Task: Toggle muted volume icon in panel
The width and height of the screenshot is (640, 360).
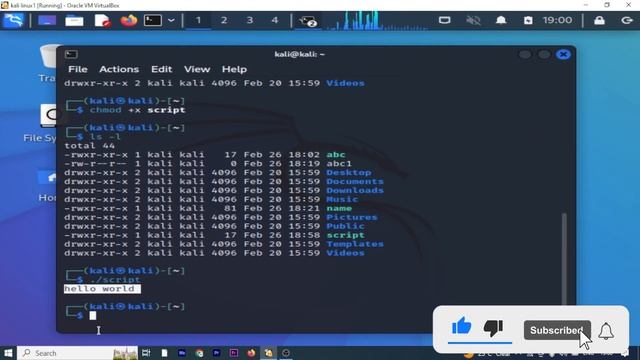Action: (473, 20)
